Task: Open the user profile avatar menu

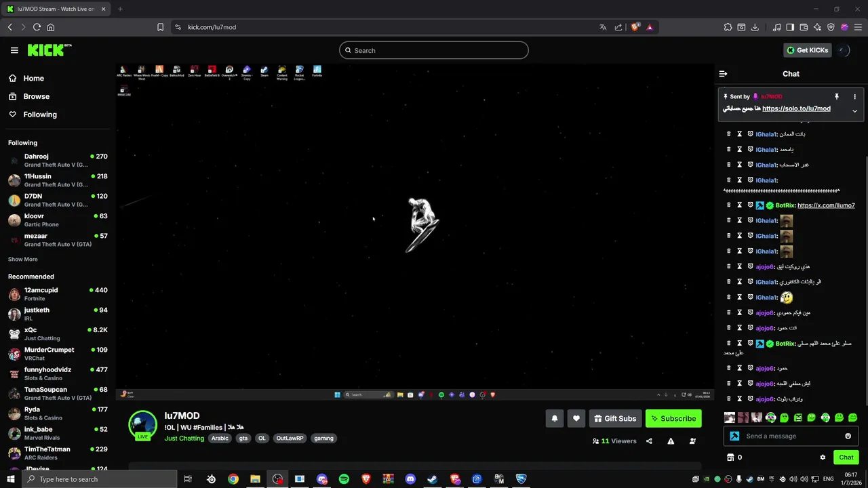Action: (844, 50)
